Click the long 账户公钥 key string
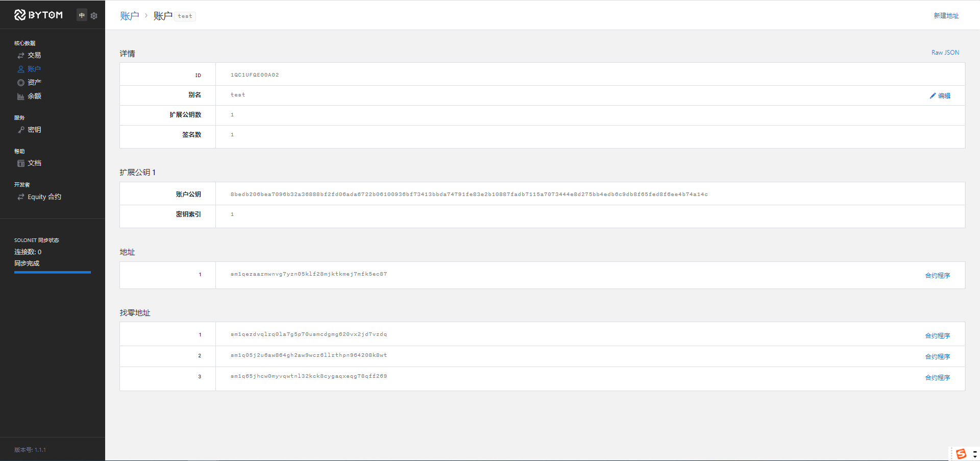The height and width of the screenshot is (461, 980). pos(469,194)
